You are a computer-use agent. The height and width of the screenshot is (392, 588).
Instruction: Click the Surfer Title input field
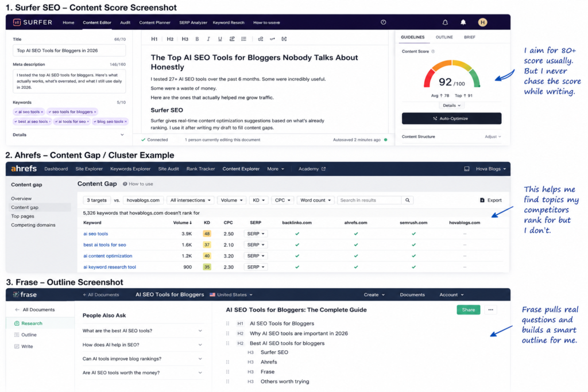tap(69, 51)
